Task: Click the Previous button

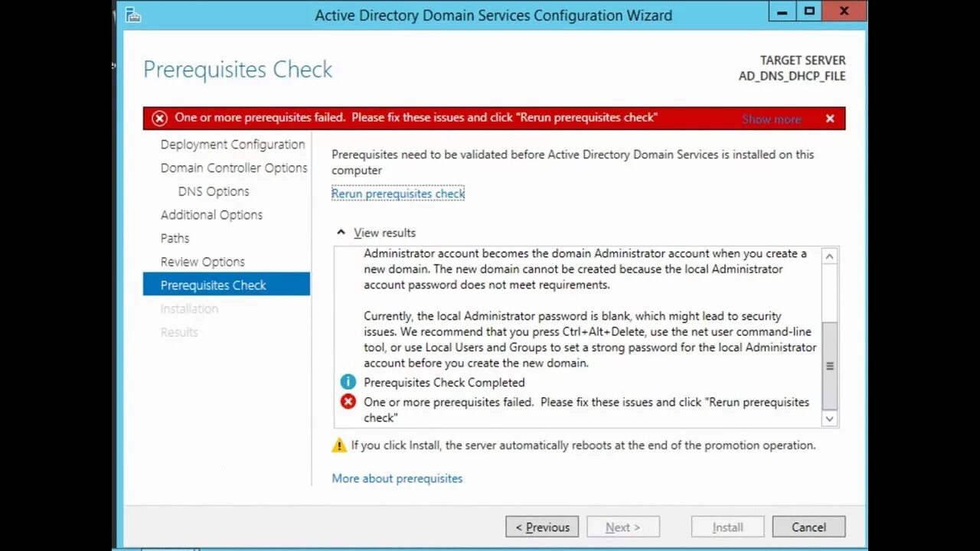Action: (542, 527)
